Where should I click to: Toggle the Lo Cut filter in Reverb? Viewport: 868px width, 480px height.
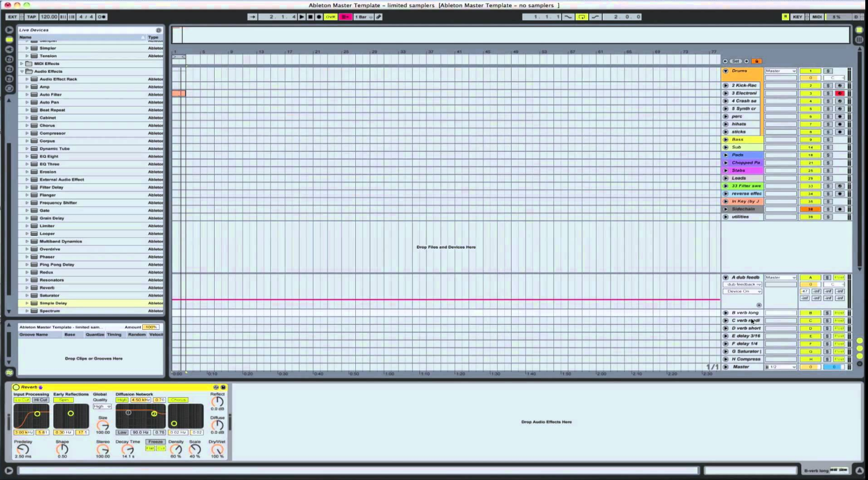pos(22,400)
